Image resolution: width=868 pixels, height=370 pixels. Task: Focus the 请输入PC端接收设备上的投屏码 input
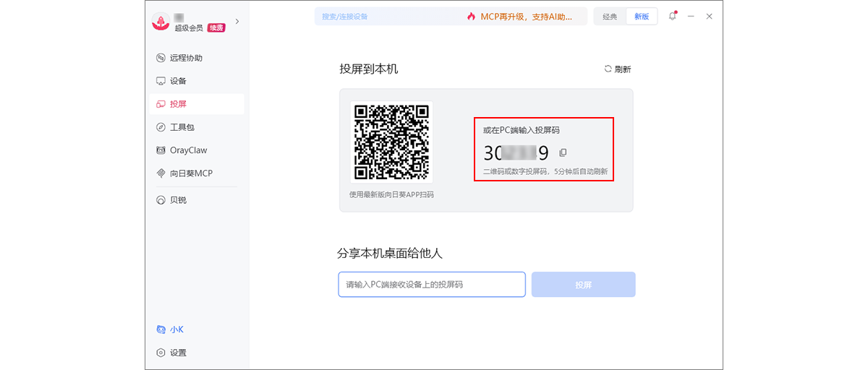pos(432,285)
